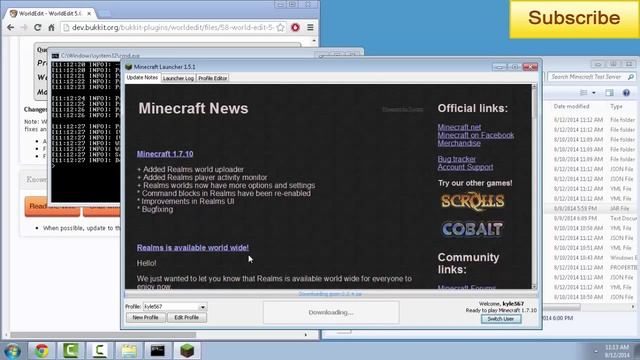Open Chrome from the taskbar
This screenshot has height=360, width=640.
(x=41, y=351)
